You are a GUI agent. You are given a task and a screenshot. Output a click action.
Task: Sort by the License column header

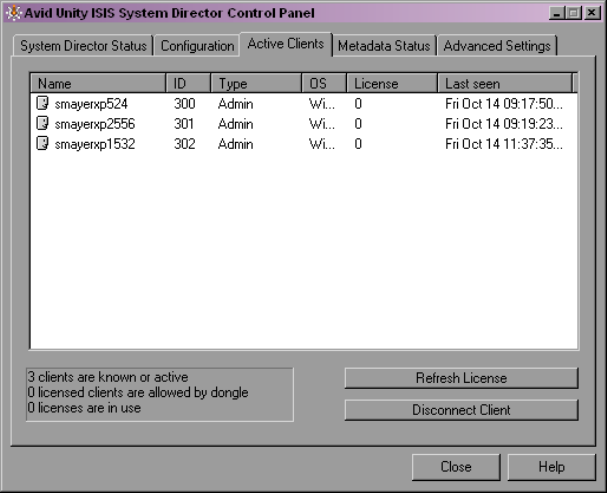coord(392,83)
